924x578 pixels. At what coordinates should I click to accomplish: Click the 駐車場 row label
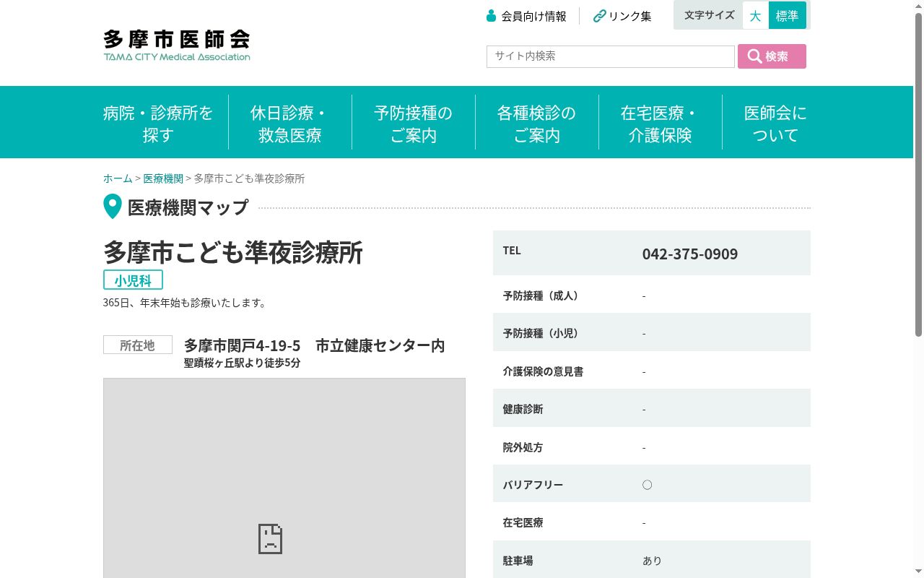pos(518,561)
